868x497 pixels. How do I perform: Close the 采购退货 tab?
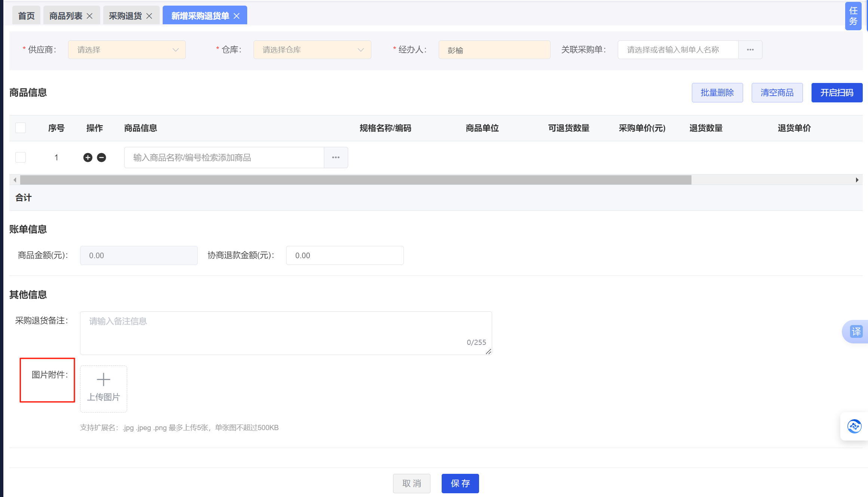click(149, 16)
